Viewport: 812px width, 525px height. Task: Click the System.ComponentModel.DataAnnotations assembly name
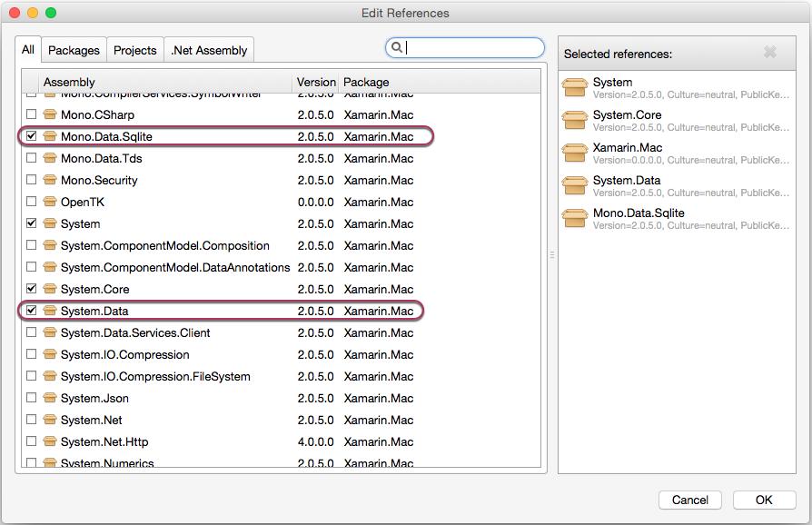click(175, 267)
